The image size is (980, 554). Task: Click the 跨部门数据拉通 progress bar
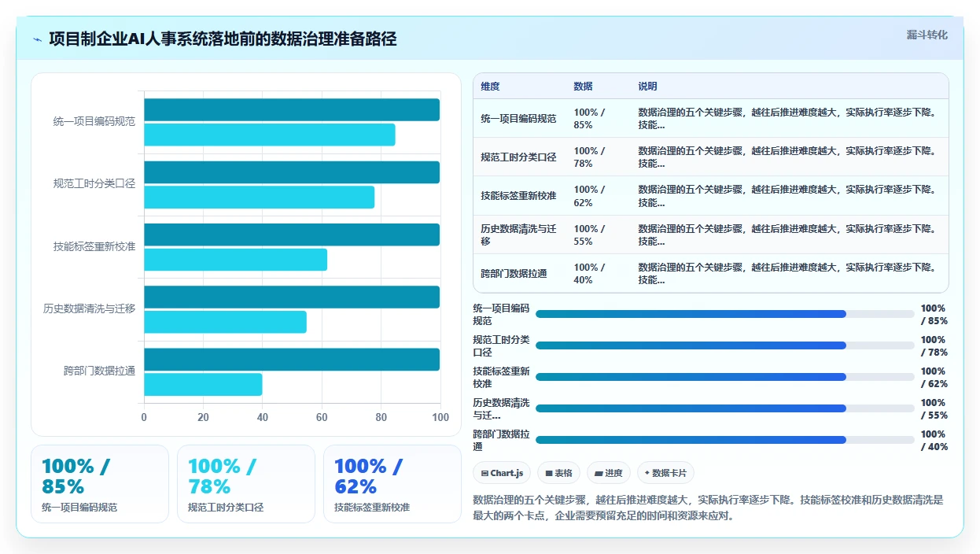724,440
